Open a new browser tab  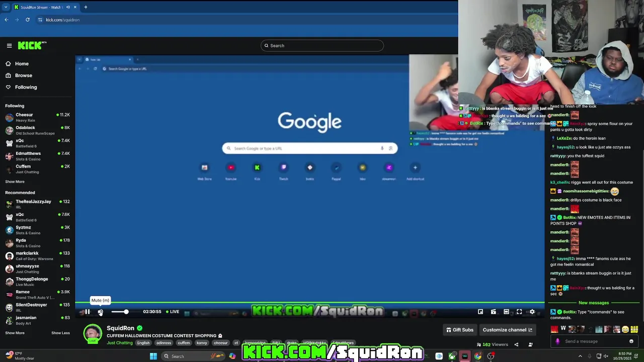coord(86,7)
